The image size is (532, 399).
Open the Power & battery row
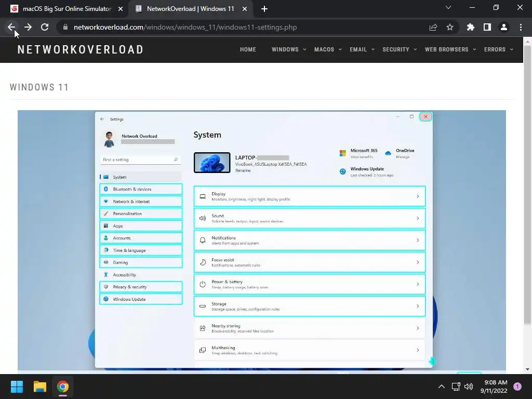tap(310, 284)
